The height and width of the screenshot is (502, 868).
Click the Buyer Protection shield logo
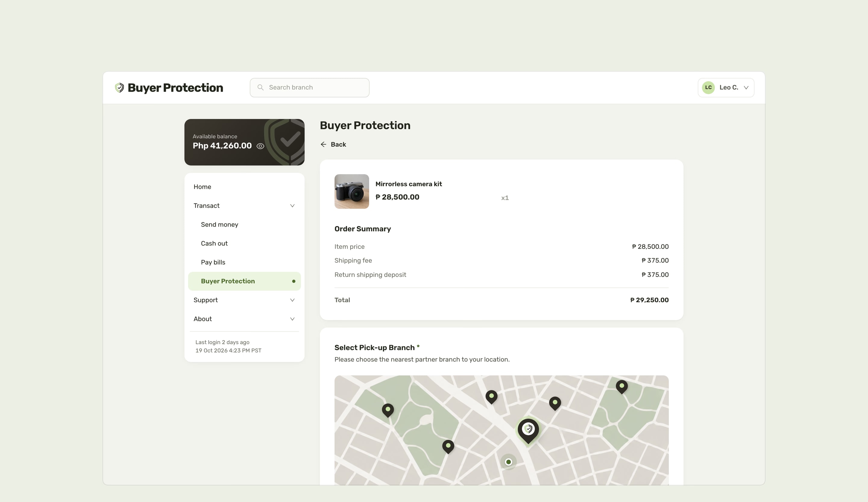coord(119,88)
